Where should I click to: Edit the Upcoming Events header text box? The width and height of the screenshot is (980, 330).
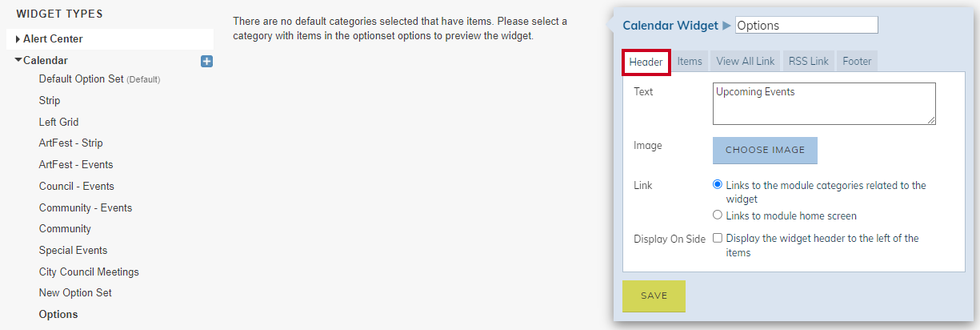point(824,104)
